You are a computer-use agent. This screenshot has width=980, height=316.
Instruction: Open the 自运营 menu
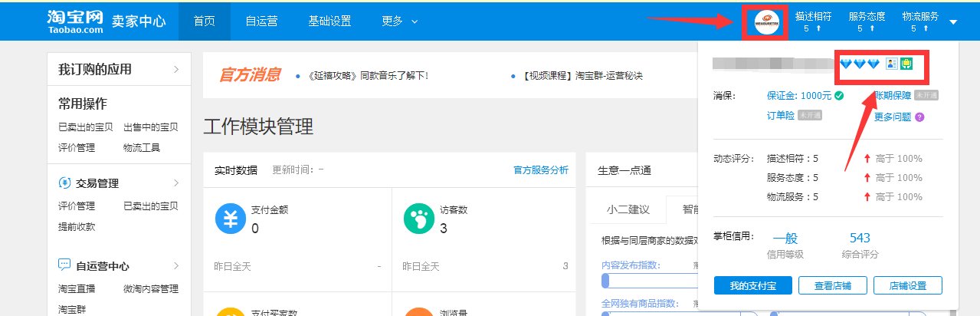click(262, 21)
